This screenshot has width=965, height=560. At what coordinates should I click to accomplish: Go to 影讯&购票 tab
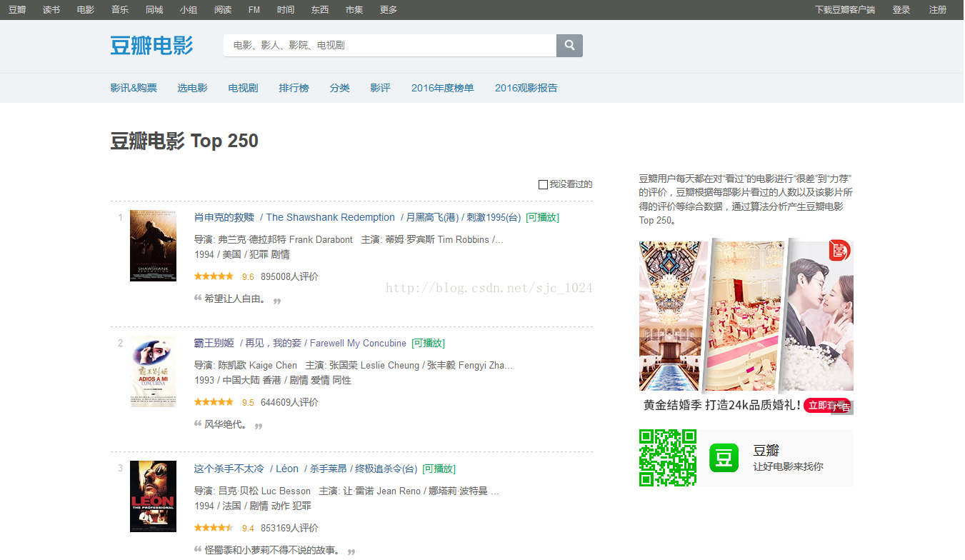pyautogui.click(x=134, y=88)
